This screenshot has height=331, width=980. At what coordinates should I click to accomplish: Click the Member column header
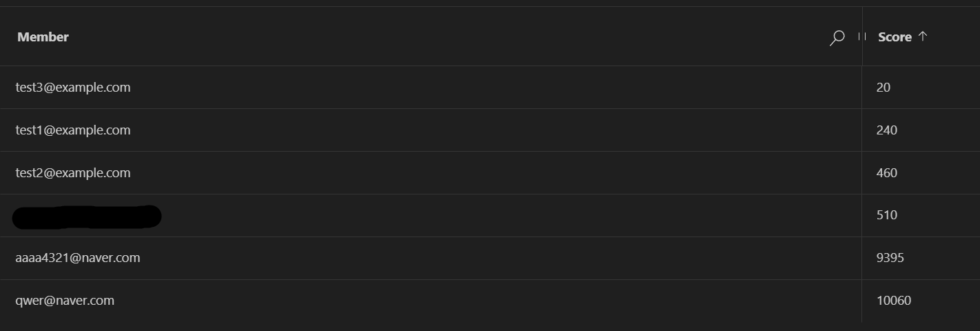[431, 37]
